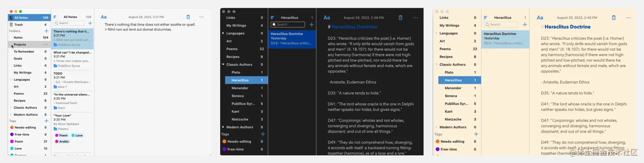Click Publilius Syrus folder icon in first note

tap(55, 45)
